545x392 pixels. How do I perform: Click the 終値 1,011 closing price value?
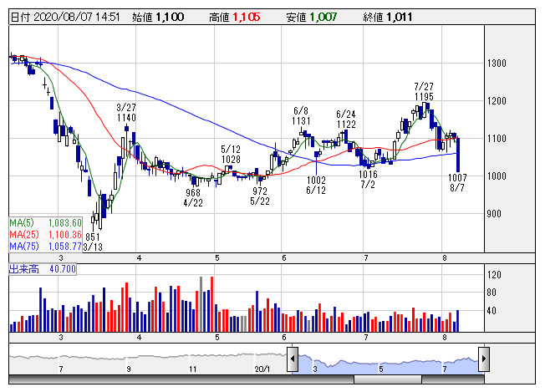click(x=388, y=17)
